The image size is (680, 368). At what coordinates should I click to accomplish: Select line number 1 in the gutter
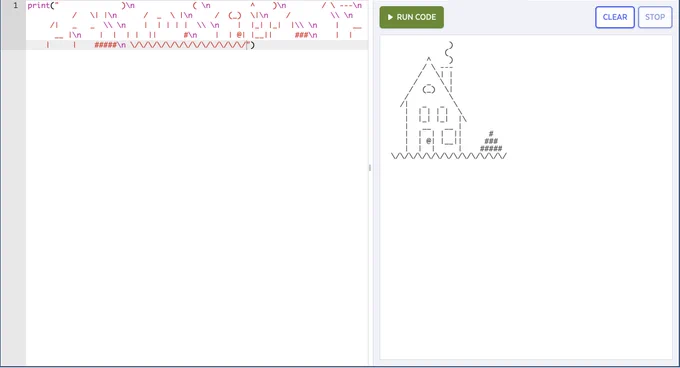(16, 6)
